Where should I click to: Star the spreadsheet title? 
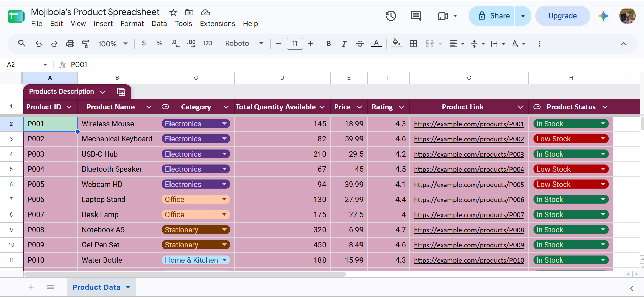(x=173, y=13)
